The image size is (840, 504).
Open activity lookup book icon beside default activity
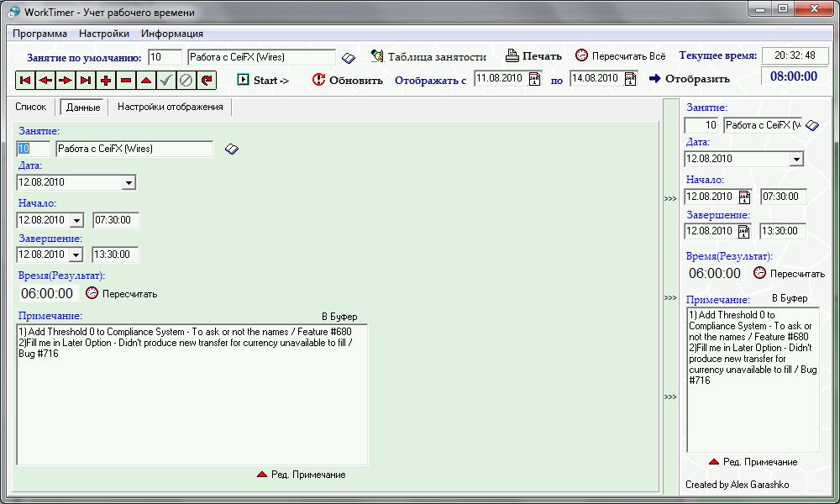[x=349, y=57]
